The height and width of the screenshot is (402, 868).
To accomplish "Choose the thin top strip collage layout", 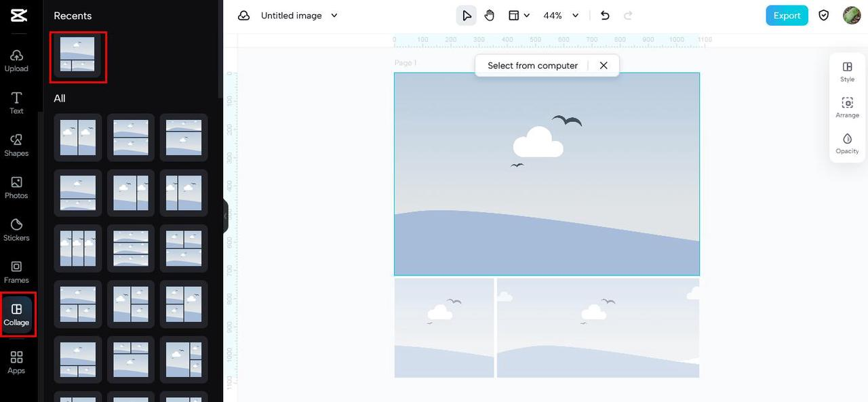I will [184, 137].
